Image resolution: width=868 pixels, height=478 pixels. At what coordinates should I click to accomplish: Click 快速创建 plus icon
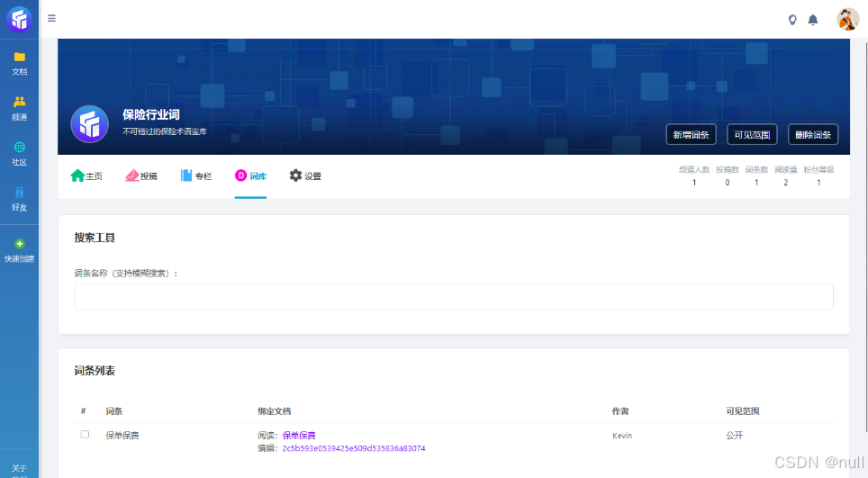pos(20,244)
